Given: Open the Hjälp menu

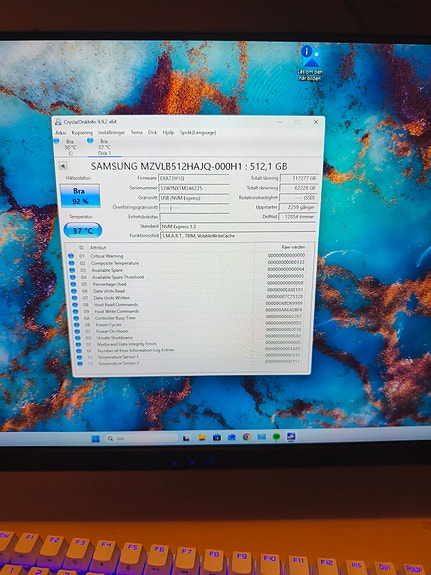Looking at the screenshot, I should (x=168, y=132).
